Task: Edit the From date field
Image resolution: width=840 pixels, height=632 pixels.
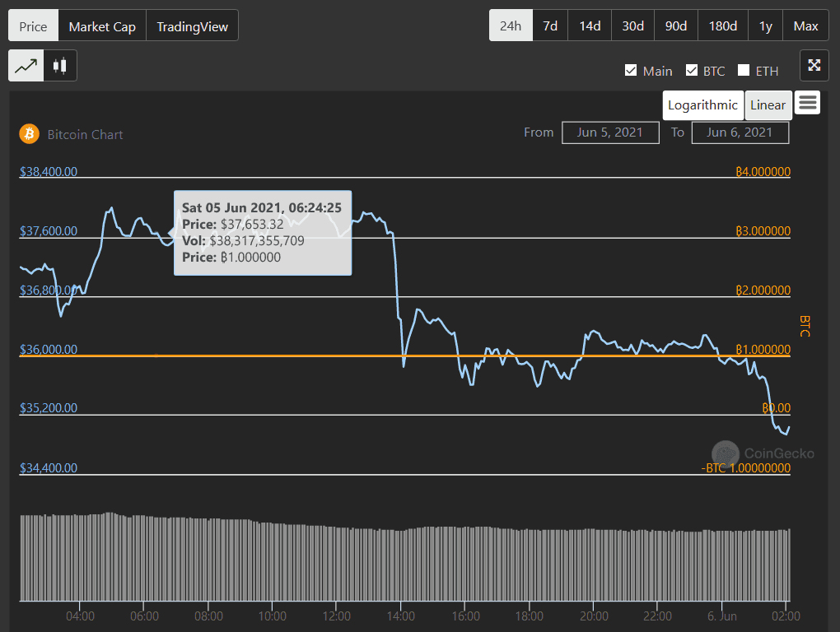Action: point(610,132)
